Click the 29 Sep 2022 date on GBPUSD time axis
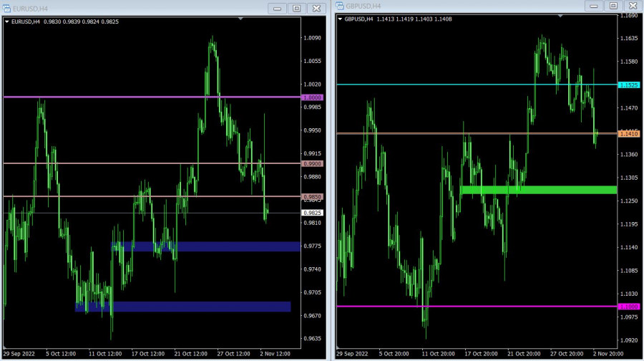The image size is (644, 361). [352, 354]
